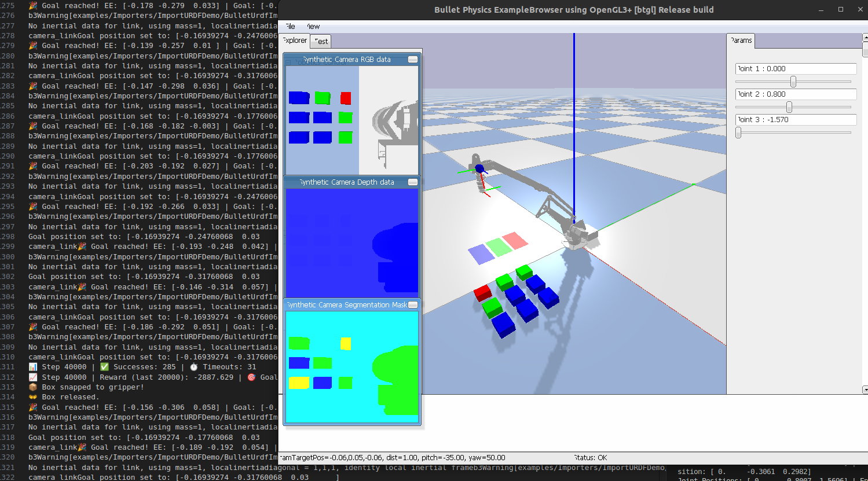868x481 pixels.
Task: Click the Joint 1 : 0.000 value field
Action: 796,68
